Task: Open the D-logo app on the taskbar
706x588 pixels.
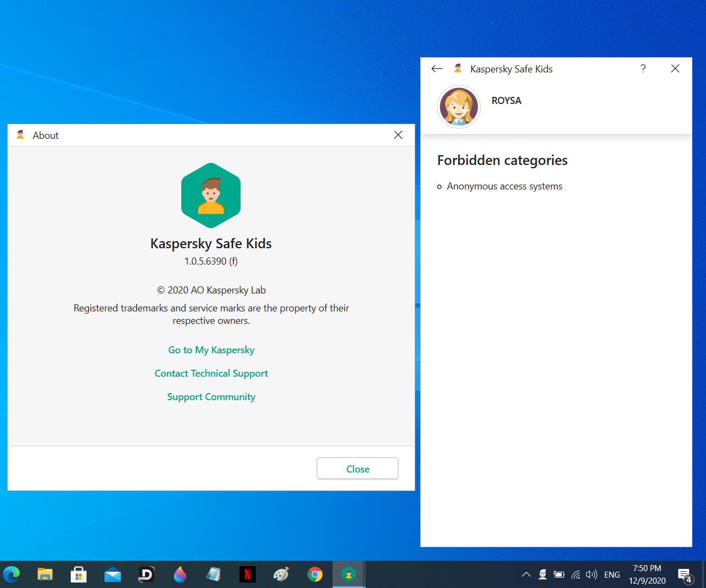Action: [x=146, y=574]
